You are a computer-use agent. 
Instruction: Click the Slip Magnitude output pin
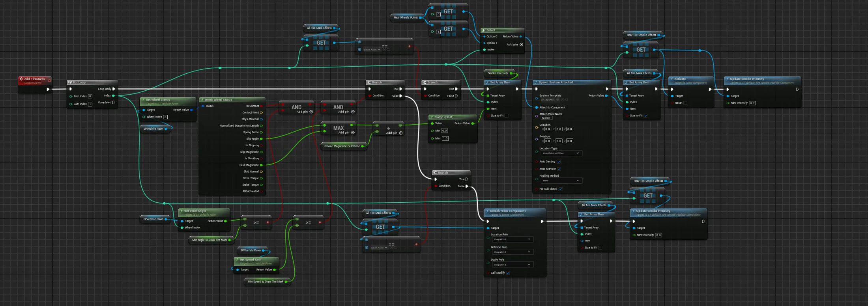pos(261,152)
